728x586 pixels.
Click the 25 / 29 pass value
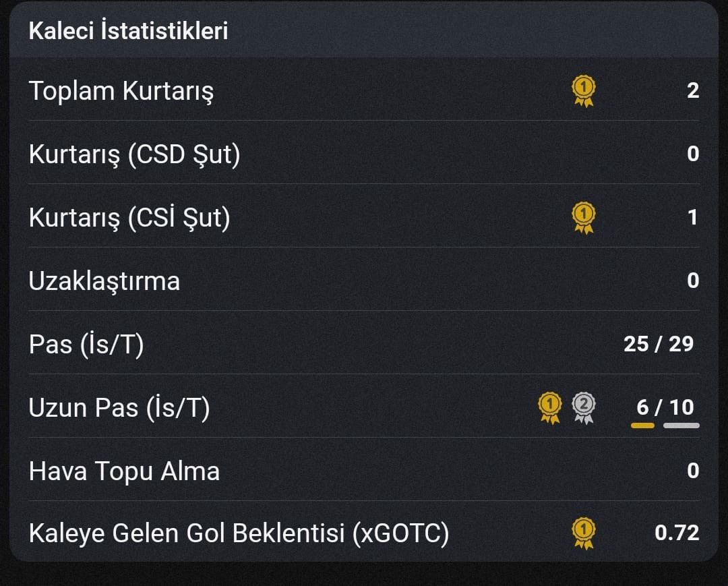(x=659, y=344)
